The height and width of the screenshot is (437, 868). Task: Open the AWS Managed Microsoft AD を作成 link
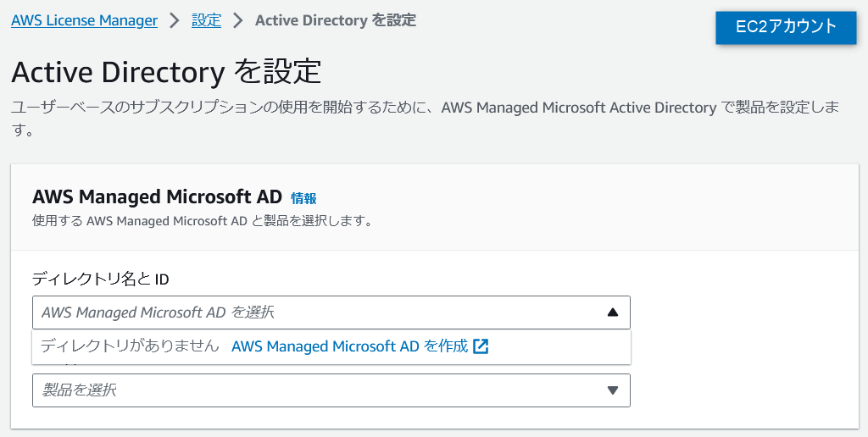point(359,347)
